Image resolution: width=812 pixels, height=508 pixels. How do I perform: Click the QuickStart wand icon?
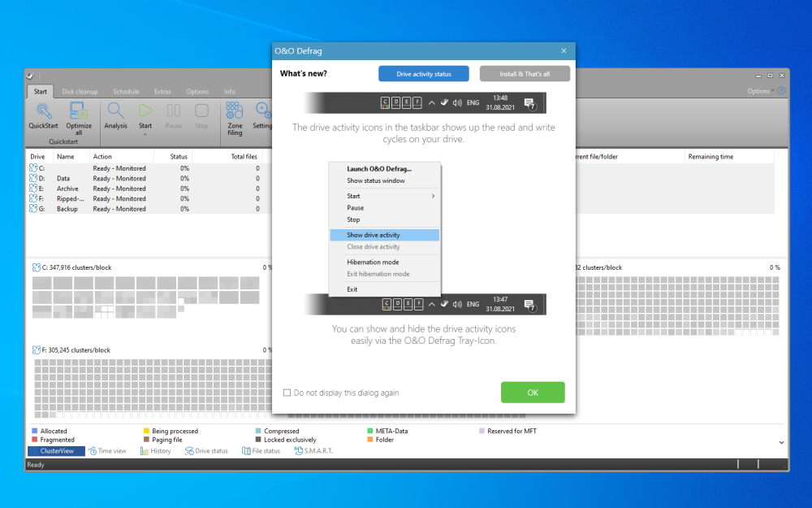[x=43, y=111]
